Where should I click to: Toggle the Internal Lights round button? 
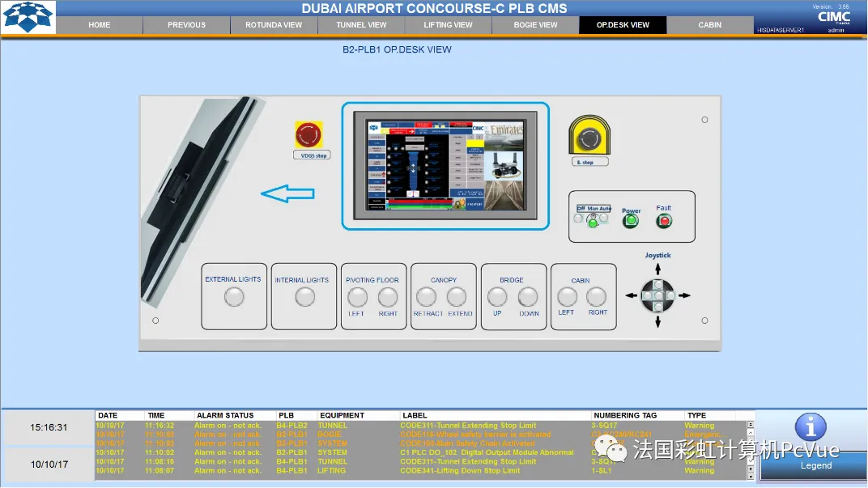tap(305, 297)
